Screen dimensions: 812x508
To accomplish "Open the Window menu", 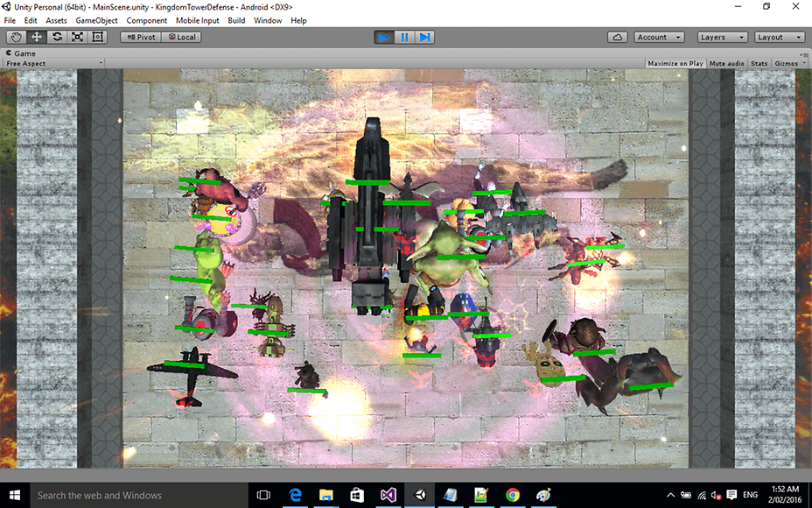I will [x=268, y=21].
